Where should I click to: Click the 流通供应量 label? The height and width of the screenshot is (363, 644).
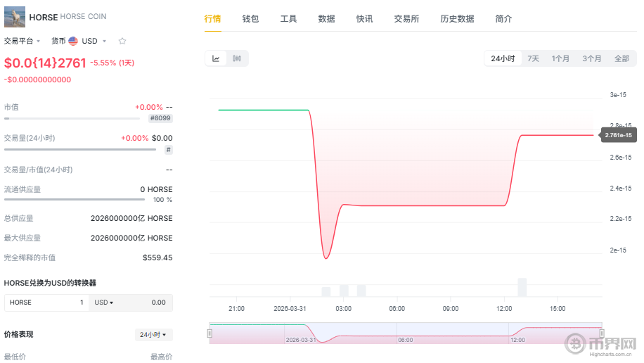pyautogui.click(x=22, y=190)
